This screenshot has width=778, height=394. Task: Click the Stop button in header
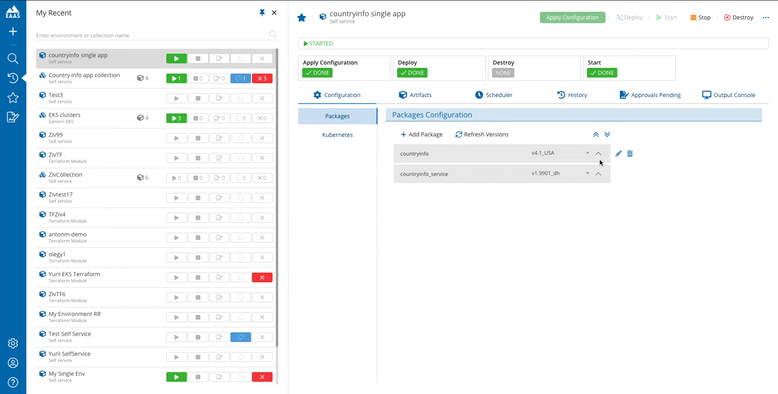700,17
